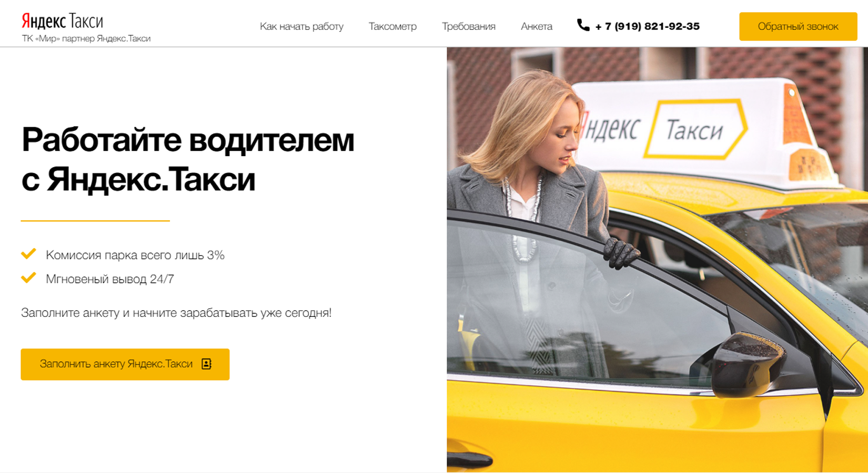Call the number +7 (919) 821-92-35
Screen dimensions: 868x473
[647, 26]
